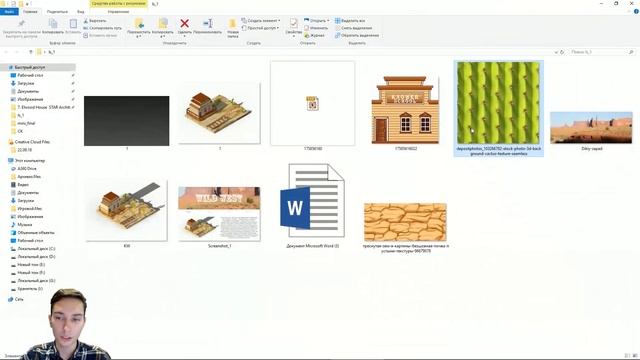This screenshot has height=360, width=640.
Task: Click Скопировать путь (Copy path) in ribbon
Action: tap(102, 28)
